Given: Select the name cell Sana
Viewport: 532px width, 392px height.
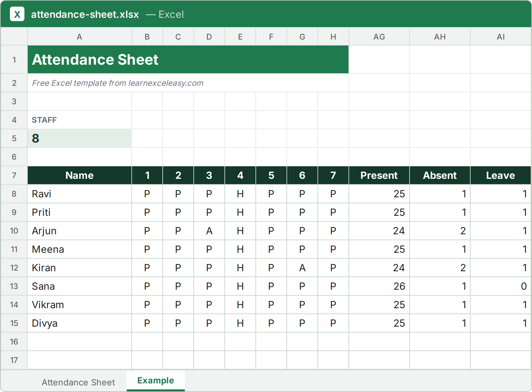Looking at the screenshot, I should (x=80, y=286).
